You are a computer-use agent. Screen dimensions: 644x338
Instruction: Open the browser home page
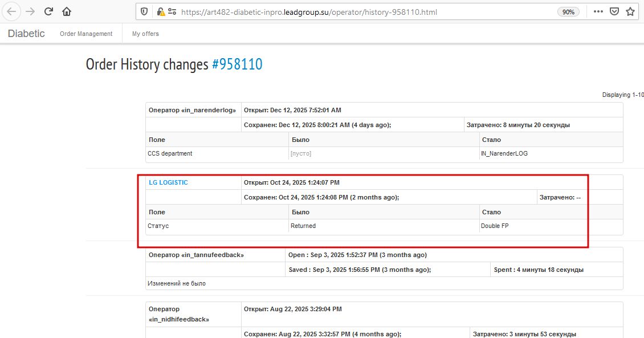(x=67, y=11)
